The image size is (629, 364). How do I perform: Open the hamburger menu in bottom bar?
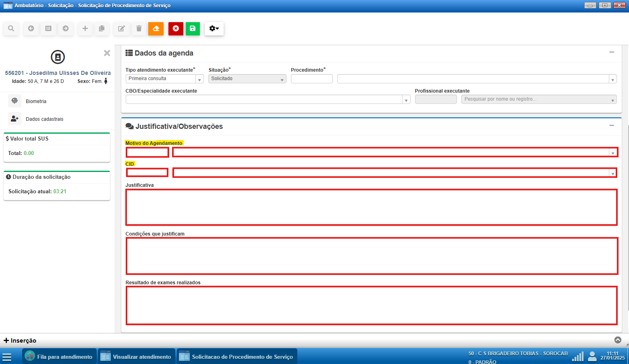(x=7, y=357)
